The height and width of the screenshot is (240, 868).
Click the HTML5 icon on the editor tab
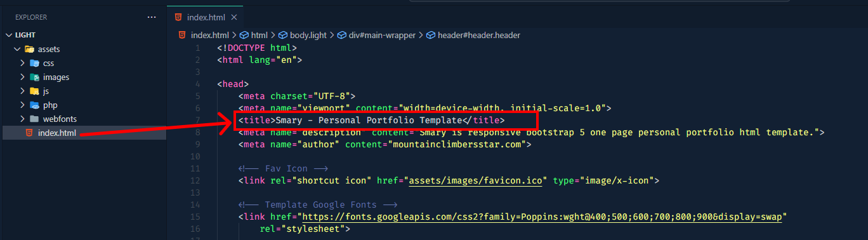179,17
